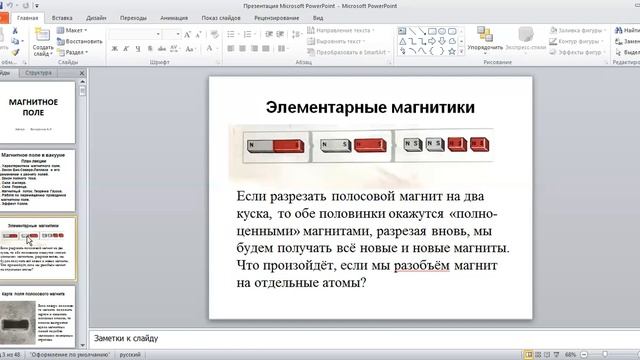Click into Заметки к слайду notes field

(363, 338)
